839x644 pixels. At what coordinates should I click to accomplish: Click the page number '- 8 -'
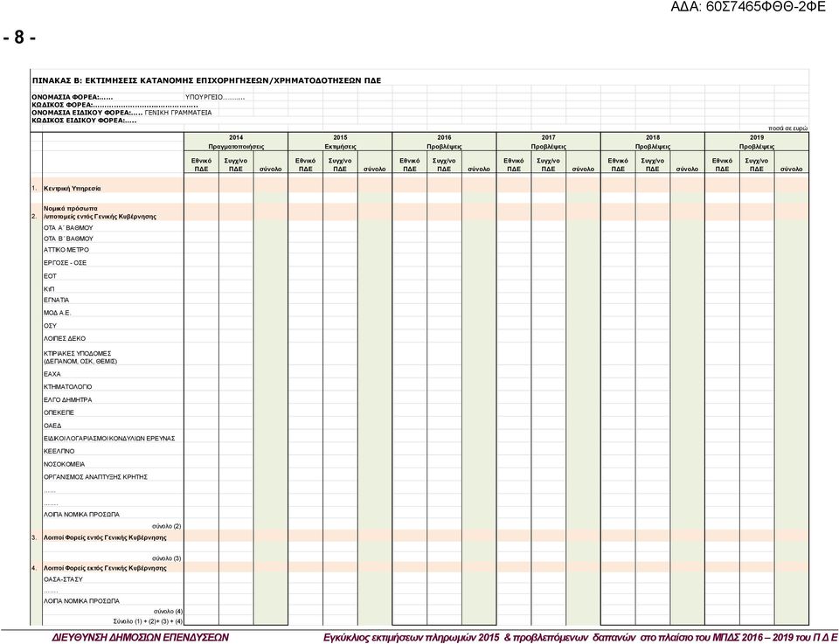(20, 38)
